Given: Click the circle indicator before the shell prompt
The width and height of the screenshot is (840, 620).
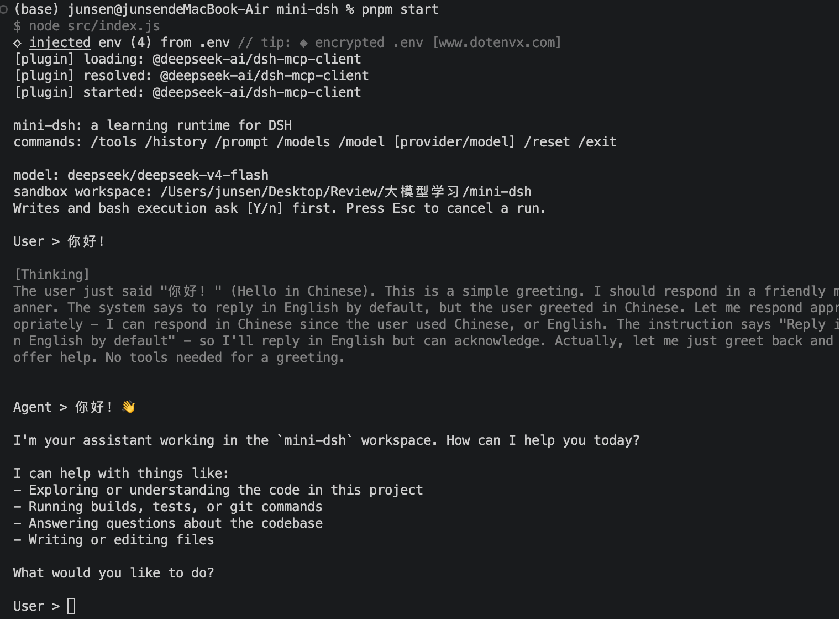Looking at the screenshot, I should coord(4,9).
